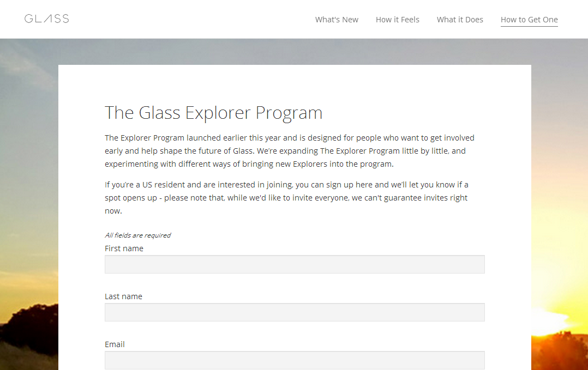The width and height of the screenshot is (588, 370).
Task: Select the Email text box
Action: 295,360
